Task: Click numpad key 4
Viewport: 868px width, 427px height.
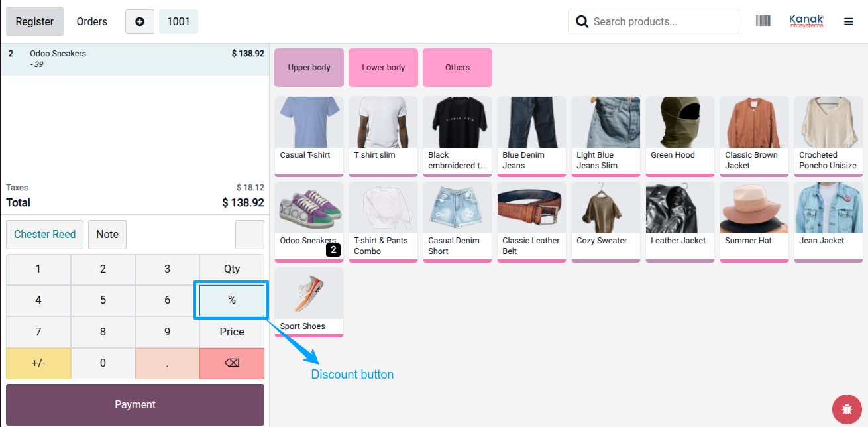Action: click(38, 300)
